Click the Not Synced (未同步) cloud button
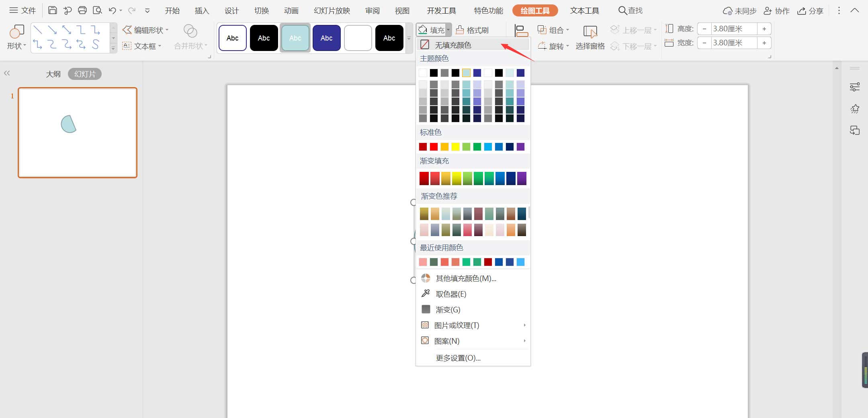The height and width of the screenshot is (418, 868). tap(739, 11)
